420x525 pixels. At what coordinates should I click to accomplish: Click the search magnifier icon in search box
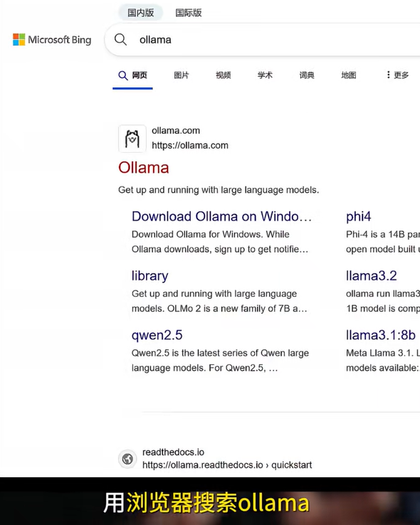(x=120, y=40)
